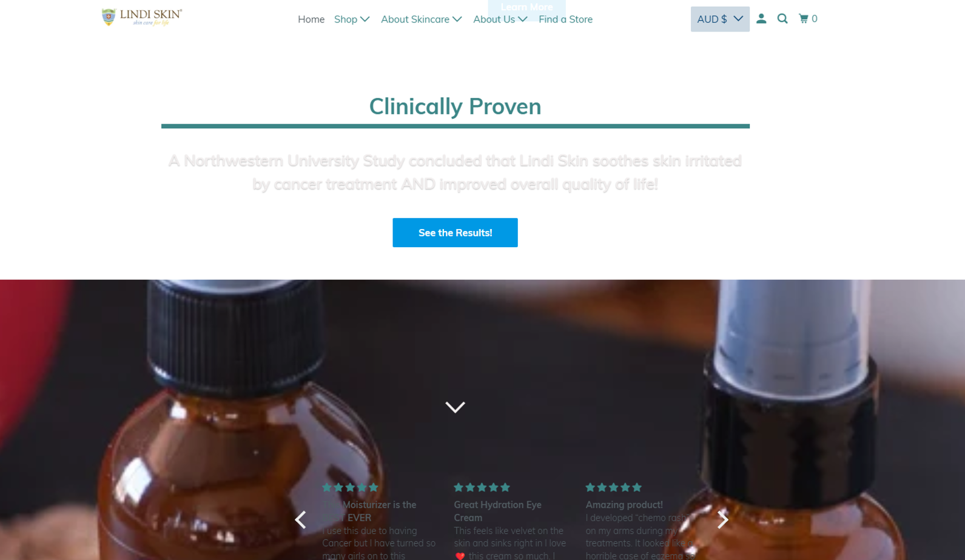Click the search magnifier icon
Viewport: 965px width, 560px height.
coord(782,19)
